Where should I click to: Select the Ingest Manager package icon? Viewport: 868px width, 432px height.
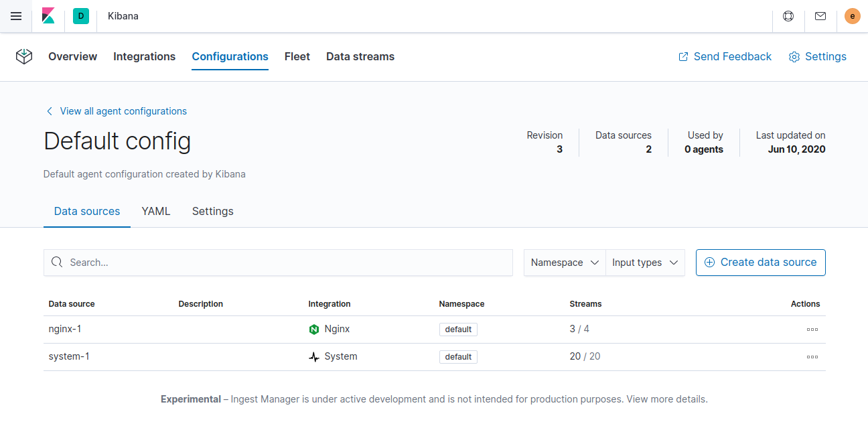pyautogui.click(x=23, y=57)
